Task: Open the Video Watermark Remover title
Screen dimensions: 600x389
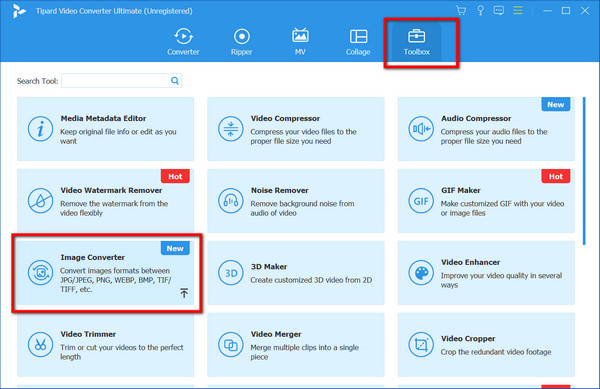Action: pyautogui.click(x=111, y=190)
